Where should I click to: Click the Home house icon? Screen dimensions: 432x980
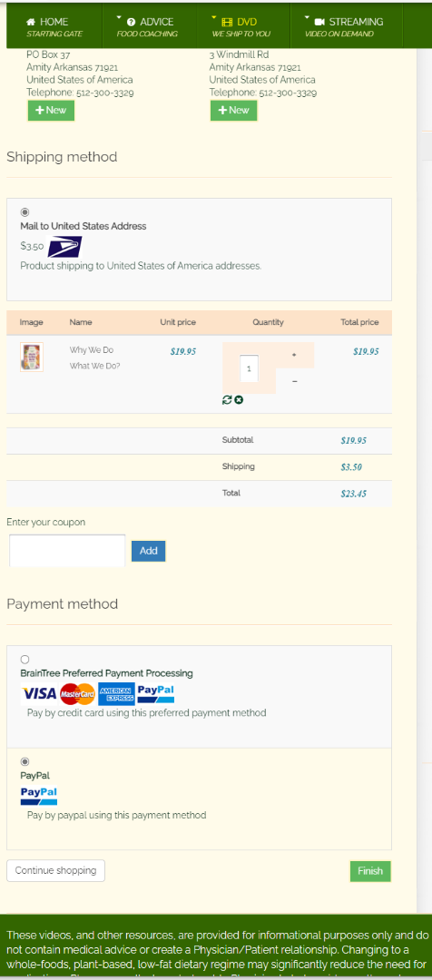[x=31, y=22]
